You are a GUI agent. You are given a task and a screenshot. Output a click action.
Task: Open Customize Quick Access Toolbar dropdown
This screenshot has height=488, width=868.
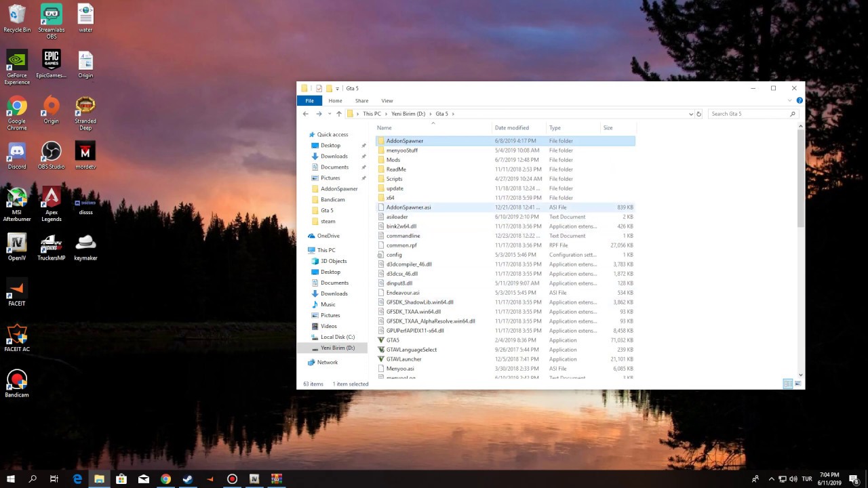[337, 88]
